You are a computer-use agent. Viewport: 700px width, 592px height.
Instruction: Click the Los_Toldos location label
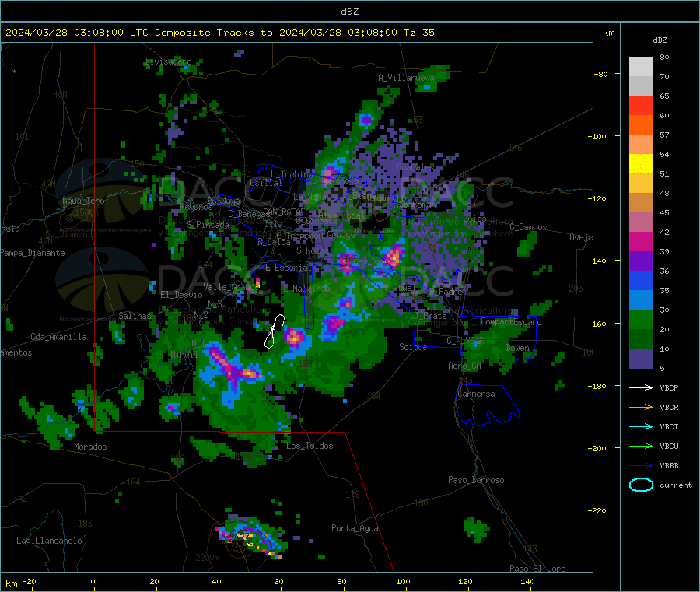tap(310, 446)
